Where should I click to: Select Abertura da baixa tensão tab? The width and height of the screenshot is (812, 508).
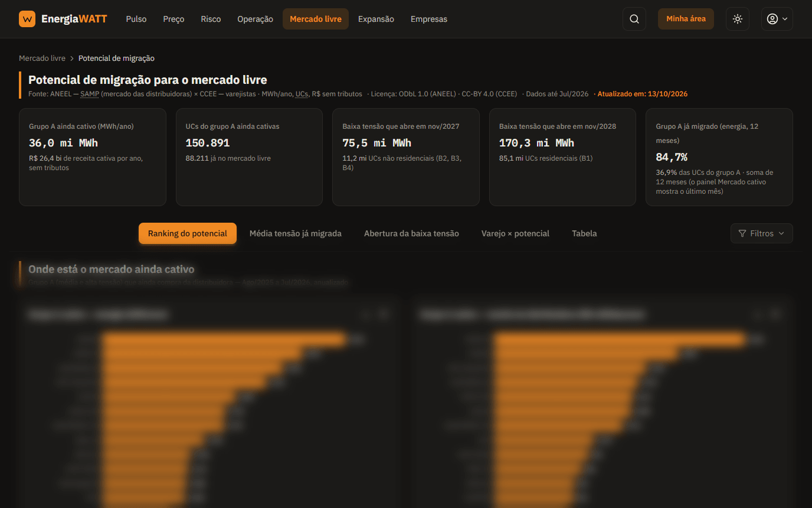411,233
